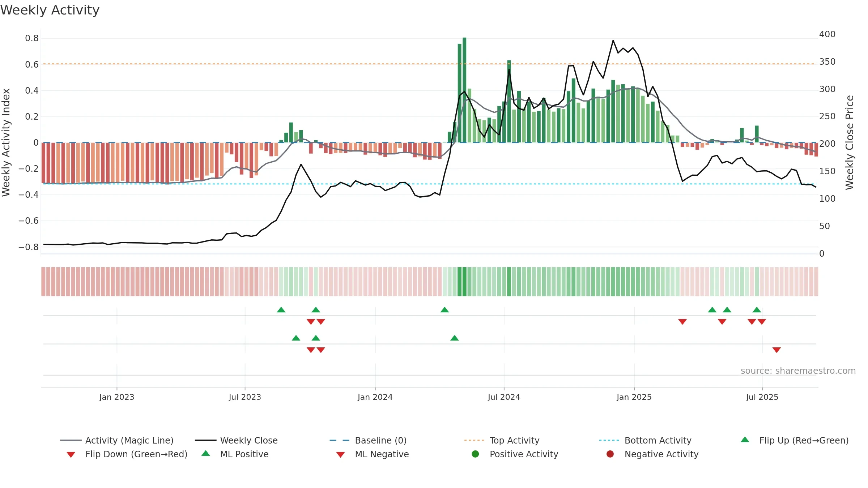Hide the Bottom Activity line via legend
Image resolution: width=868 pixels, height=488 pixels.
(x=645, y=440)
